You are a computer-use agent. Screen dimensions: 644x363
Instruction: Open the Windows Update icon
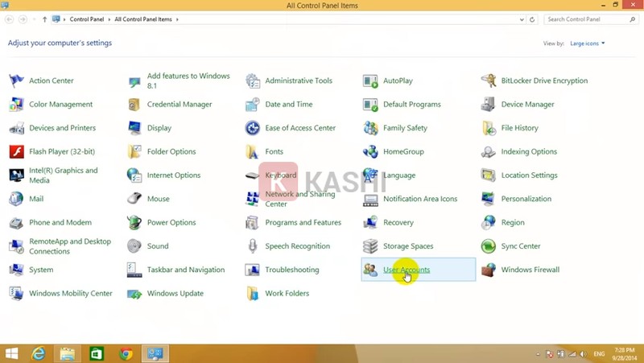(134, 294)
